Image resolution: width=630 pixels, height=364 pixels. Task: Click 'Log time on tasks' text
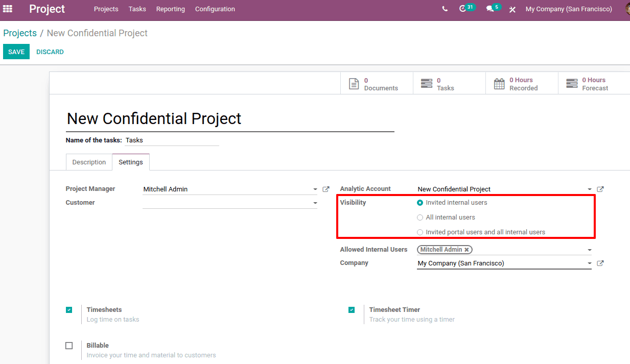tap(113, 320)
